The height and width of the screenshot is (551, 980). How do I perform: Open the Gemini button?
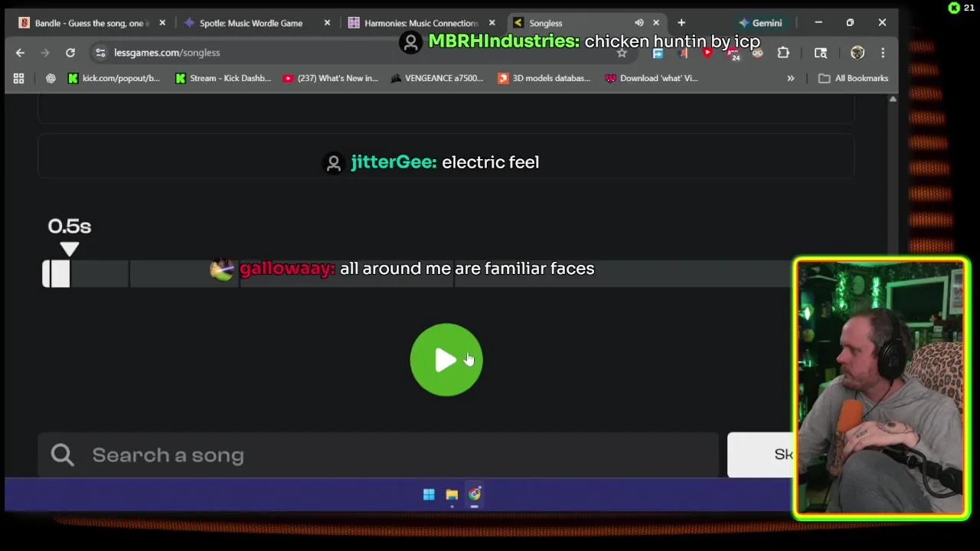pos(760,23)
